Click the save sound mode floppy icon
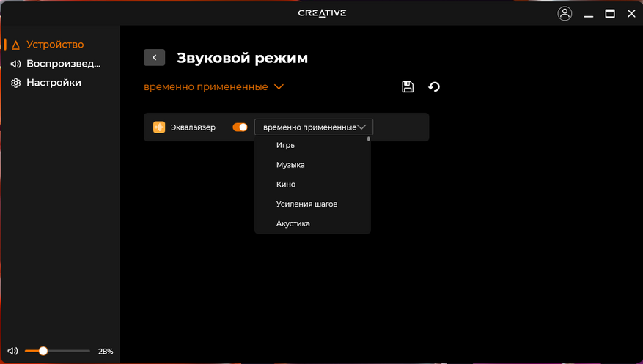 408,87
